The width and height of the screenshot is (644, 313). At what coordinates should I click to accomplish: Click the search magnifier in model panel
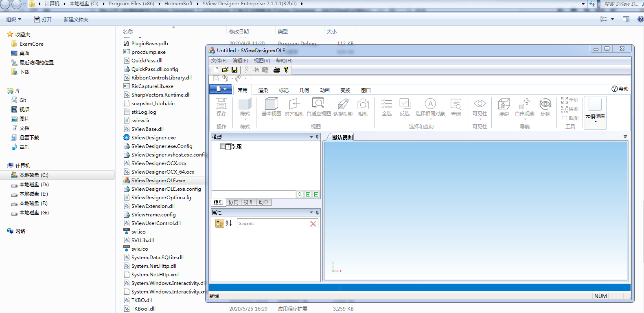[300, 194]
